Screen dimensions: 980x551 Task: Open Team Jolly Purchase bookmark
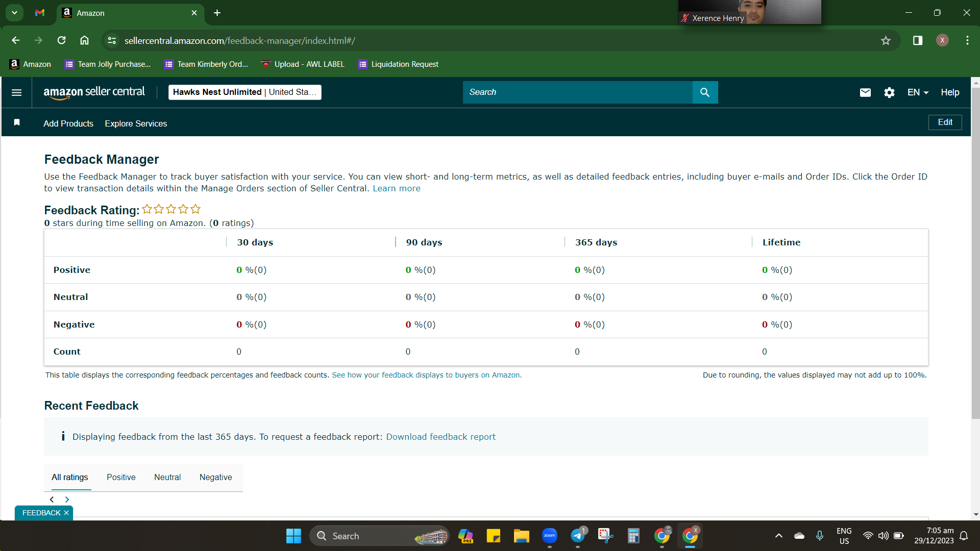point(108,64)
